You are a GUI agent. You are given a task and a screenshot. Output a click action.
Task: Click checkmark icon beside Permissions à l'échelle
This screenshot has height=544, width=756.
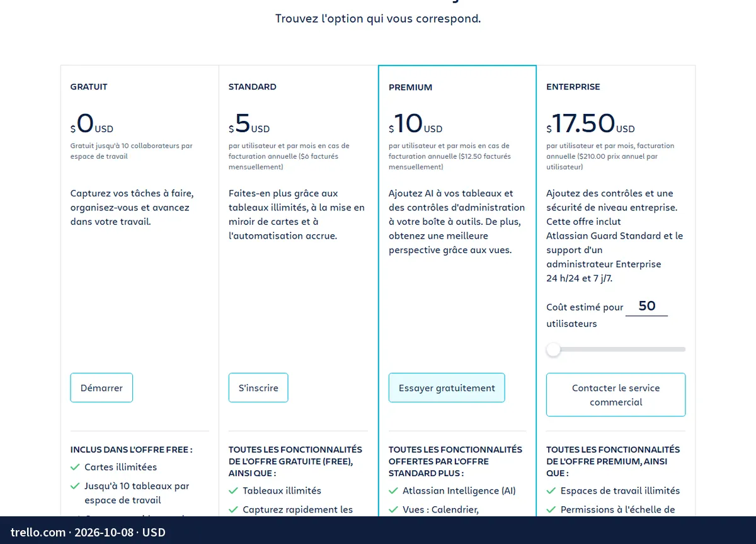551,509
